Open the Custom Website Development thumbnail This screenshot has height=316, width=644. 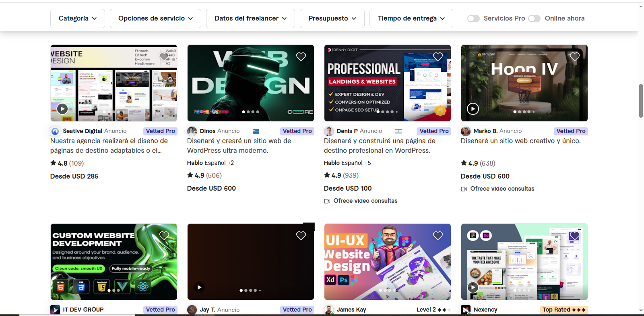pos(114,262)
